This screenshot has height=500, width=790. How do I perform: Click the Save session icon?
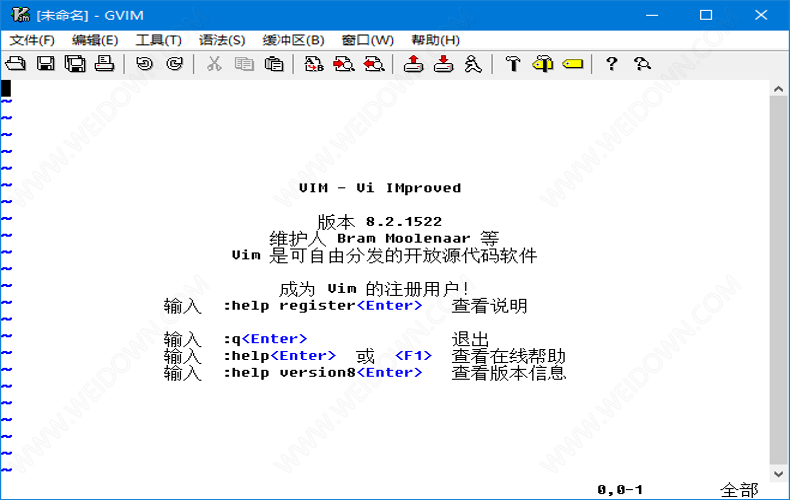(443, 64)
